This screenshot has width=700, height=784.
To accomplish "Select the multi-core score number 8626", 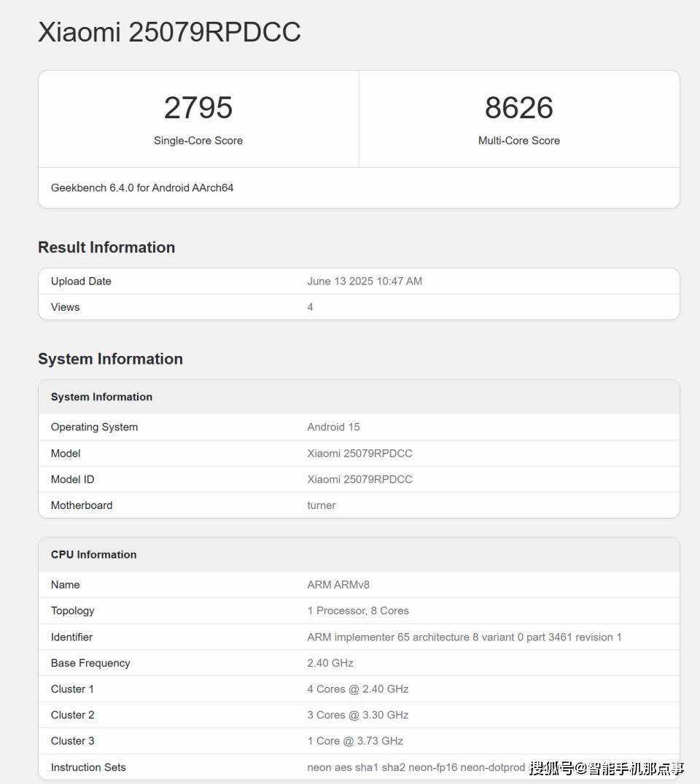I will pyautogui.click(x=519, y=107).
